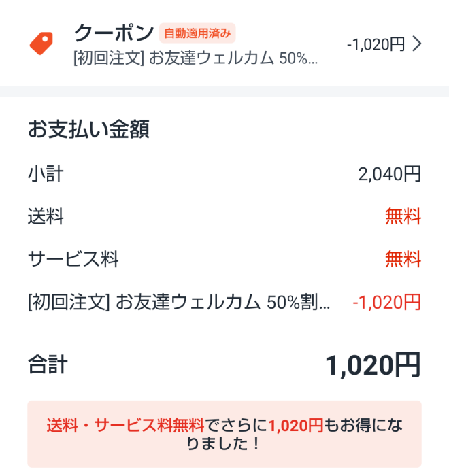Tap the red 無料 next to 送料

click(403, 216)
